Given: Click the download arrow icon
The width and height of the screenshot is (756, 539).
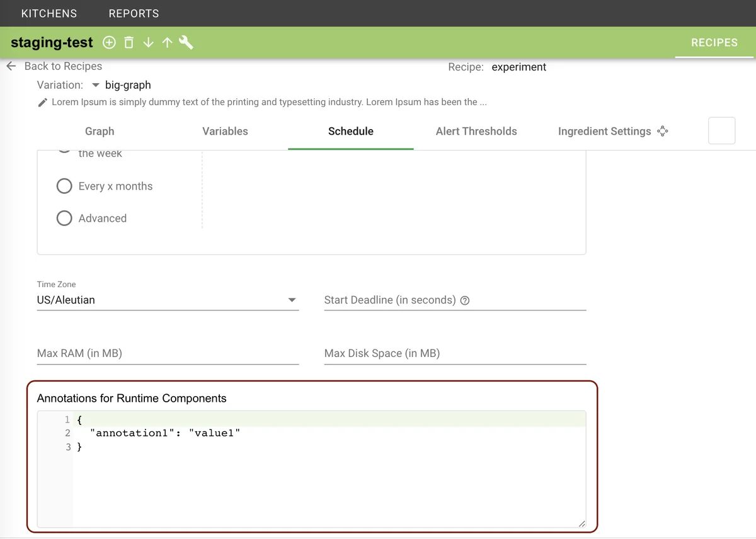Looking at the screenshot, I should 148,43.
